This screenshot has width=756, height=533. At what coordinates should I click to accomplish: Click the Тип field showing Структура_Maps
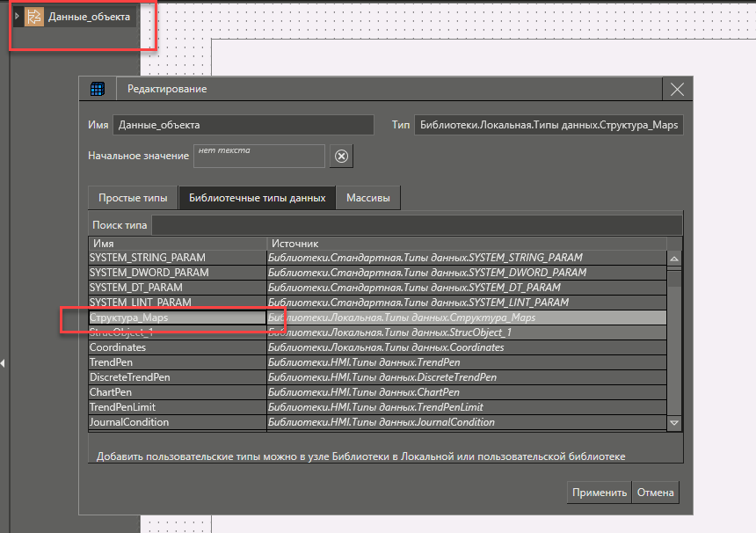point(549,126)
